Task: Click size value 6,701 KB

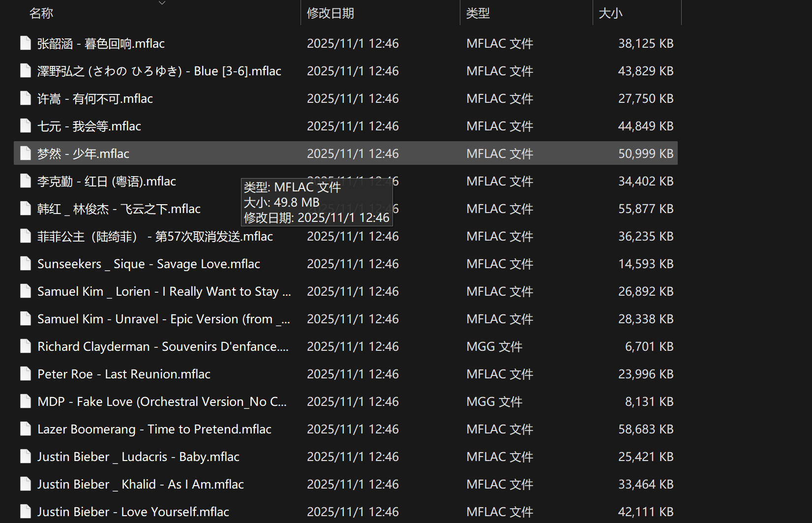Action: pyautogui.click(x=649, y=346)
